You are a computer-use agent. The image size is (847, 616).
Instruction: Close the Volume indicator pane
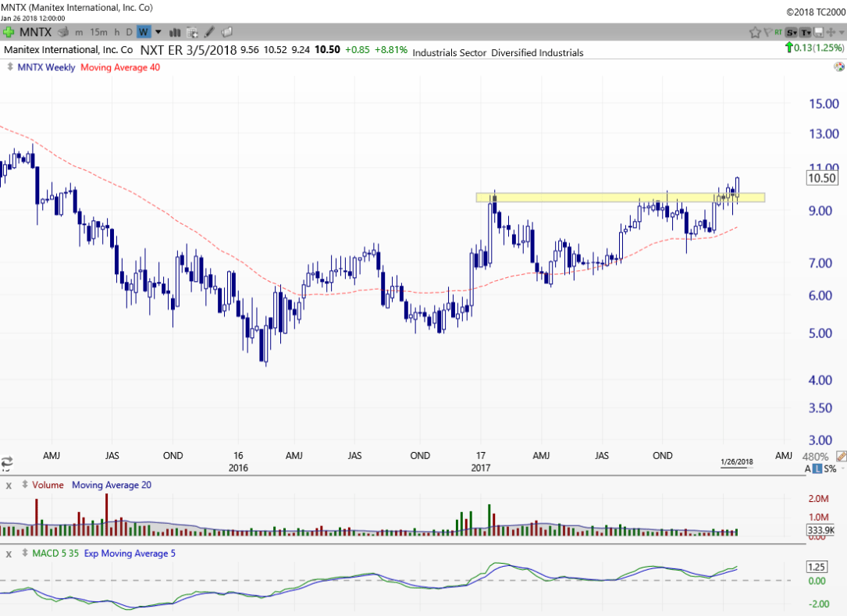pyautogui.click(x=9, y=486)
